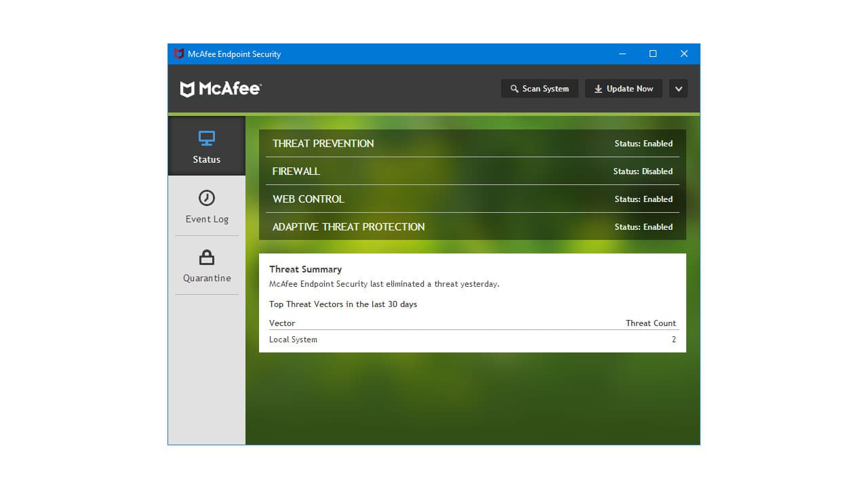
Task: Click the McAfee shield logo
Action: click(x=187, y=88)
